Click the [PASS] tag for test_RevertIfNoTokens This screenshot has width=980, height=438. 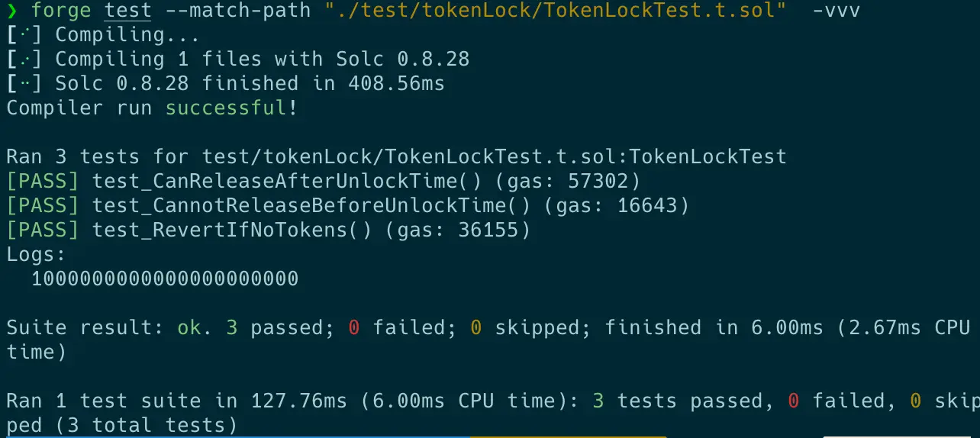click(43, 230)
